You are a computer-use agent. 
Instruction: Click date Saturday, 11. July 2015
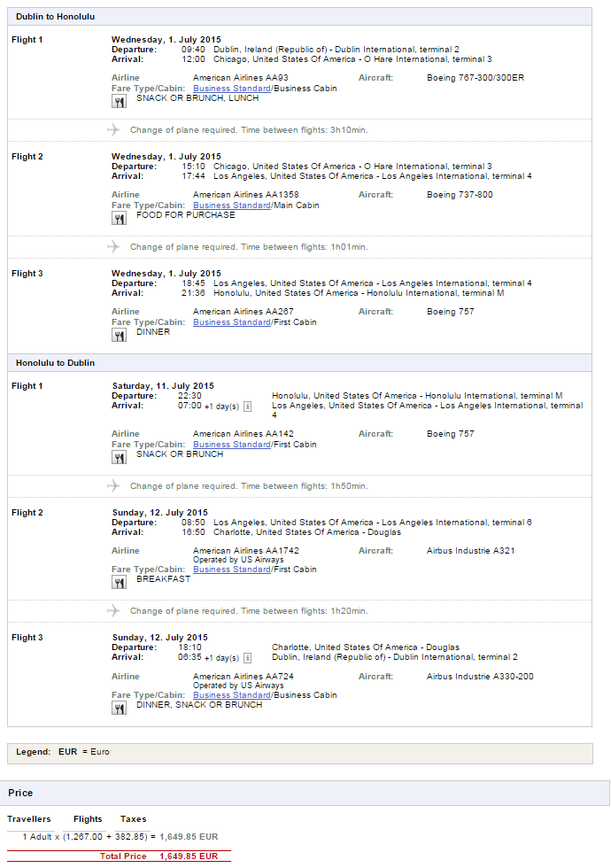[163, 386]
